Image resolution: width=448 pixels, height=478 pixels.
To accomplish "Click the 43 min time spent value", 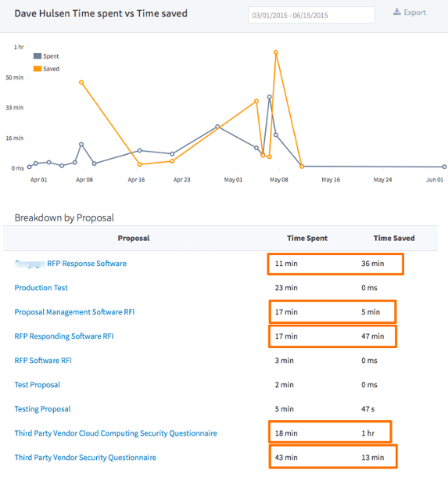I will pyautogui.click(x=286, y=458).
